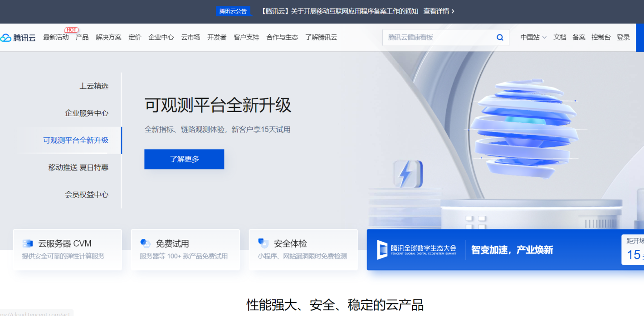Screen dimensions: 644x316
Task: Click the 腾讯全球数字生态大会 summit logo icon
Action: point(381,250)
